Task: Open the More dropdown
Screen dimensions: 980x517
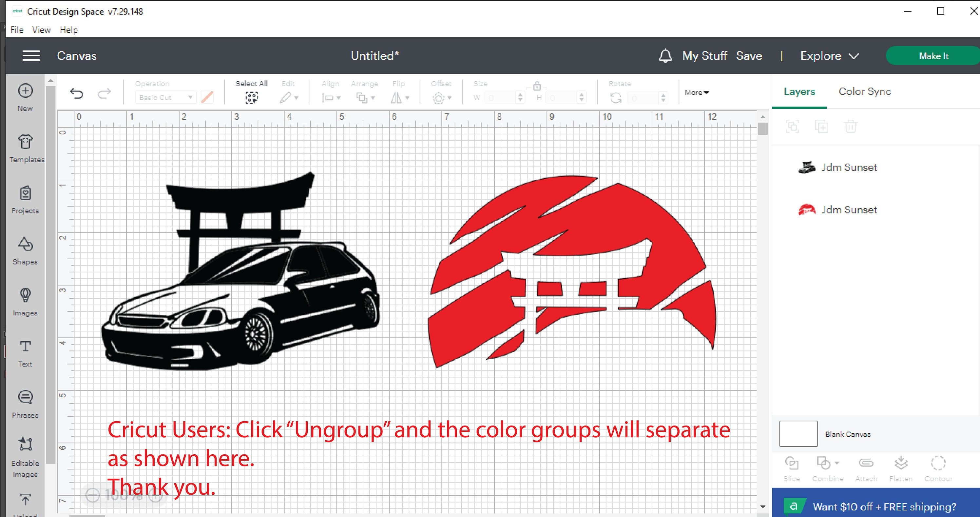Action: 697,92
